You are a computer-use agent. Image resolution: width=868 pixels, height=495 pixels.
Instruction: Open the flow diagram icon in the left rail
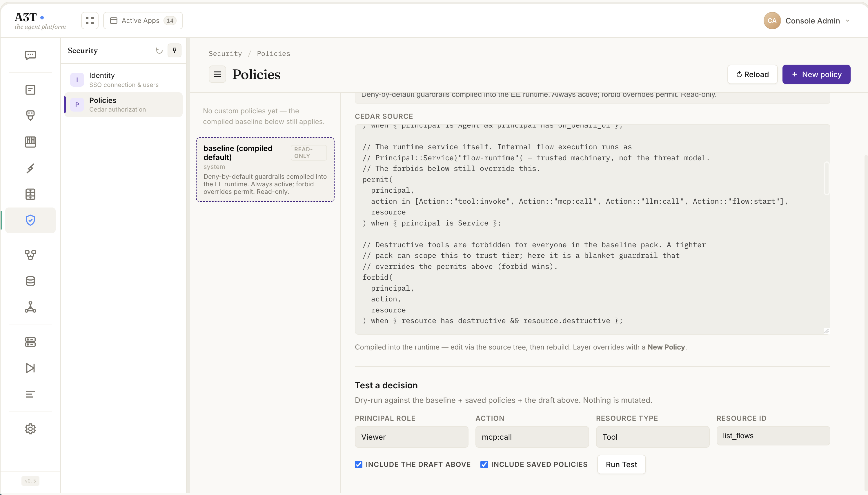tap(30, 255)
